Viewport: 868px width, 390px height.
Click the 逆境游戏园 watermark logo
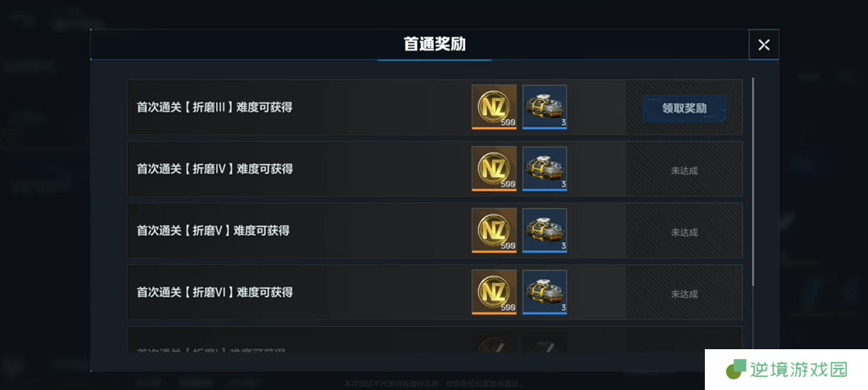[x=786, y=370]
